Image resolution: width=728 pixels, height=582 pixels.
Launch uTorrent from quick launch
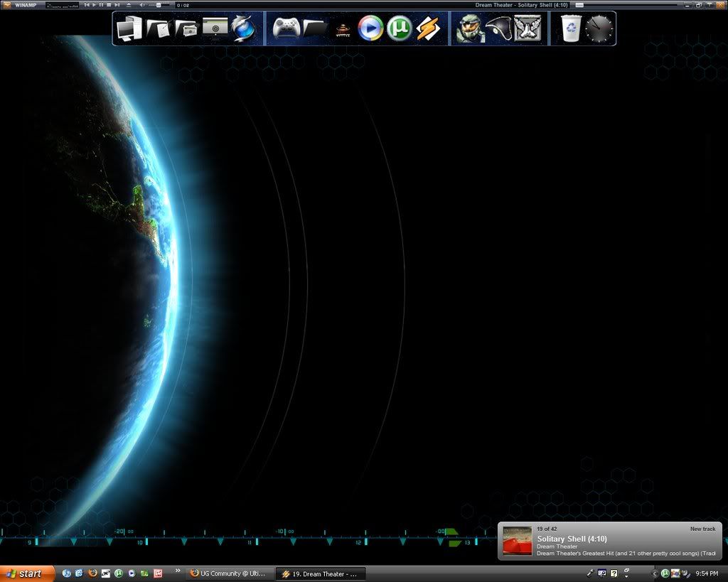[119, 573]
